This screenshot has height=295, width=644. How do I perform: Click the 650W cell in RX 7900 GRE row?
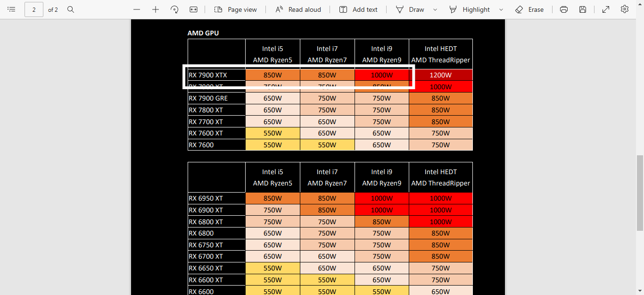coord(272,98)
